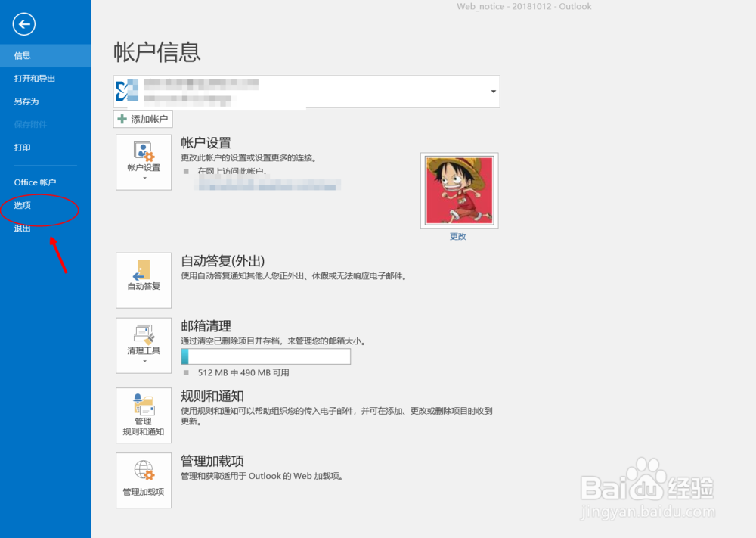756x538 pixels.
Task: Click the 自动答复(外出) heading
Action: (x=223, y=261)
